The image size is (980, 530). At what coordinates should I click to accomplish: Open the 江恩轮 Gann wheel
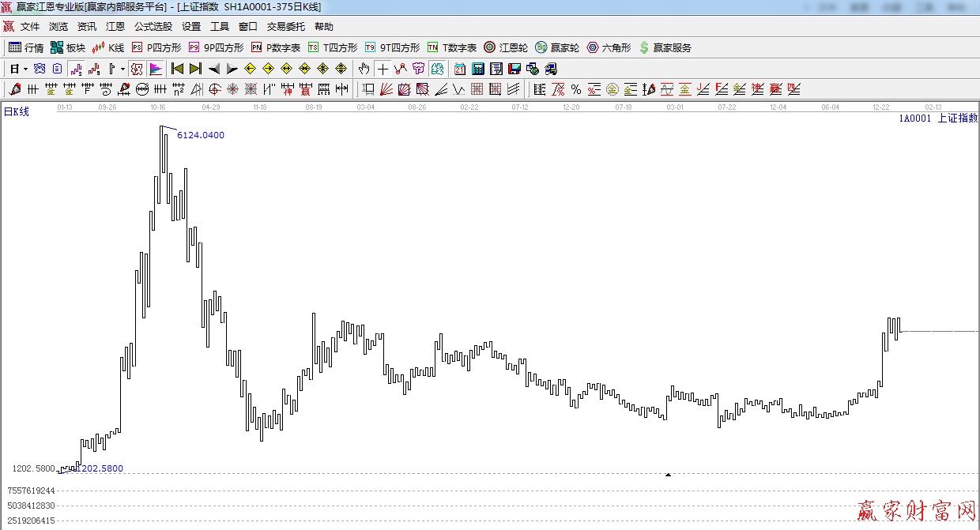[x=506, y=47]
